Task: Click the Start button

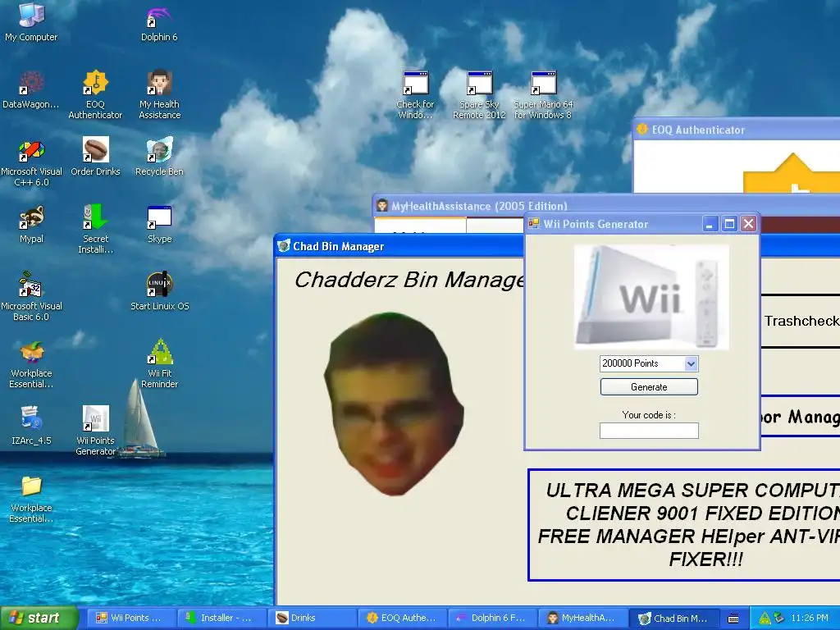Action: click(x=39, y=618)
